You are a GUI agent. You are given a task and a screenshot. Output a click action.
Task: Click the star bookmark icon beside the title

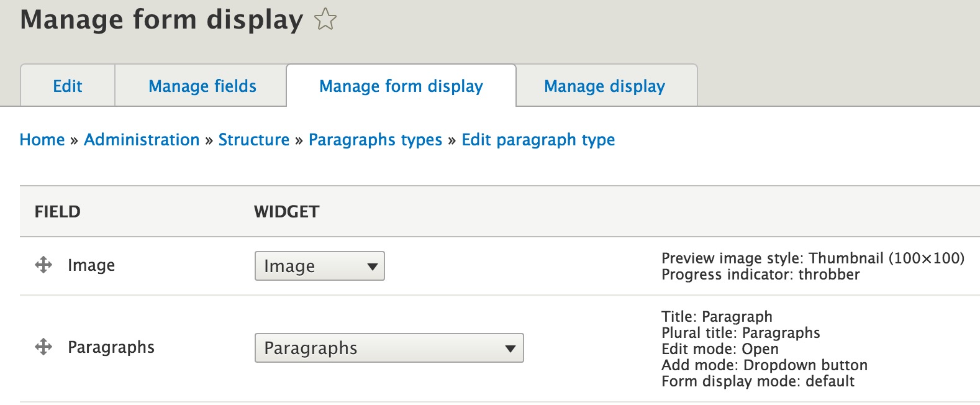325,20
